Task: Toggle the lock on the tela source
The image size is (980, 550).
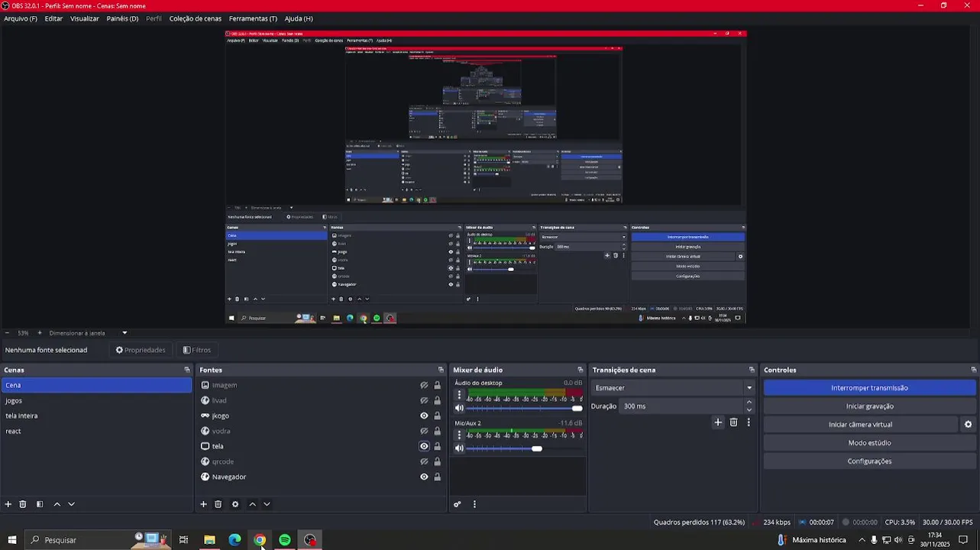Action: coord(438,446)
